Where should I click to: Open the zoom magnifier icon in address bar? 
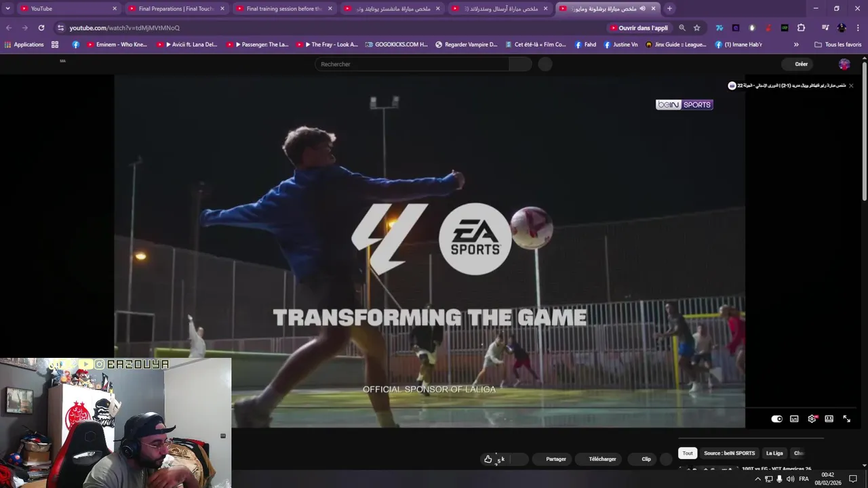[682, 28]
